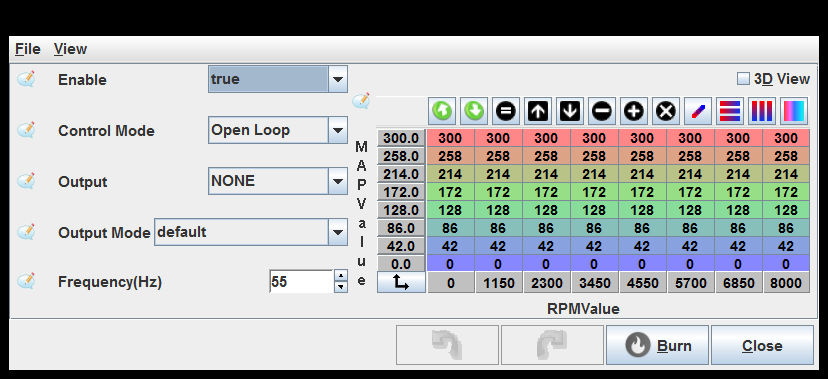Select the RPM axis bin 1150
Image resolution: width=828 pixels, height=379 pixels.
click(x=498, y=283)
